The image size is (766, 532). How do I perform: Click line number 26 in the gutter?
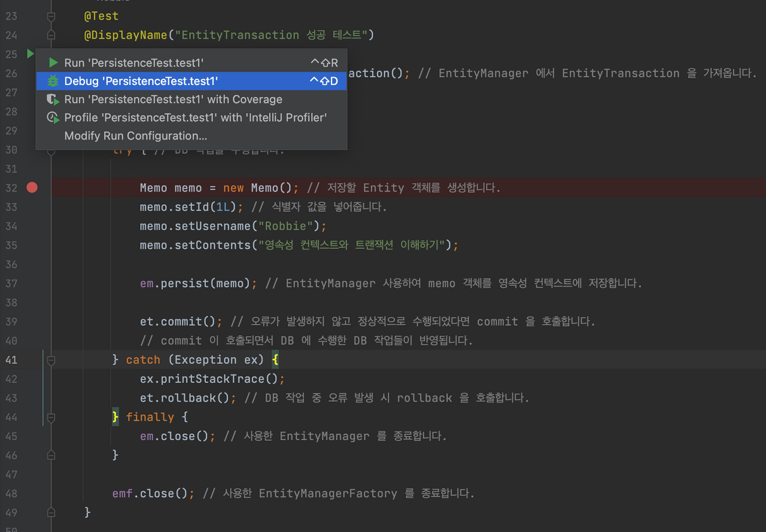tap(12, 73)
